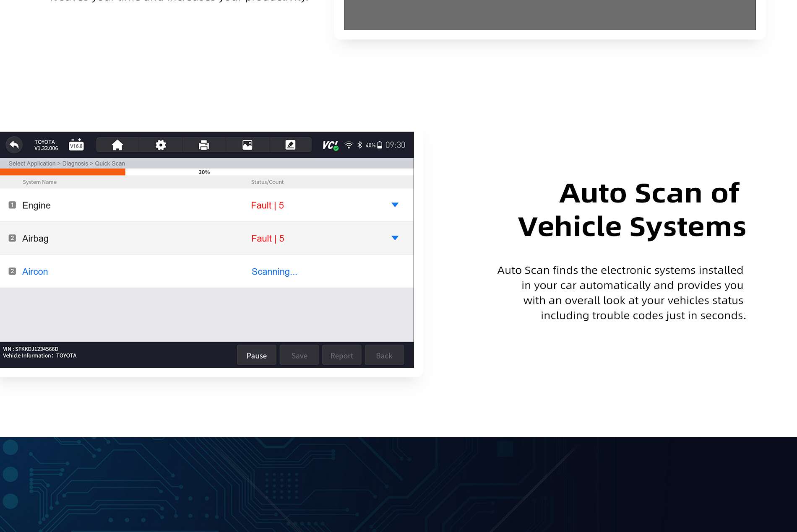Viewport: 797px width, 532px height.
Task: Tap the Wi-Fi signal icon
Action: tap(349, 145)
